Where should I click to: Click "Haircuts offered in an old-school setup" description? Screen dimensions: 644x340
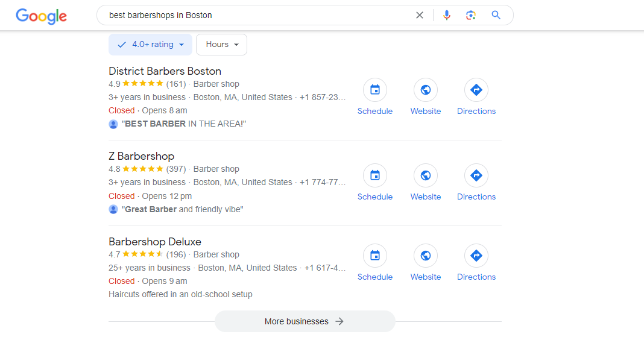pyautogui.click(x=180, y=294)
